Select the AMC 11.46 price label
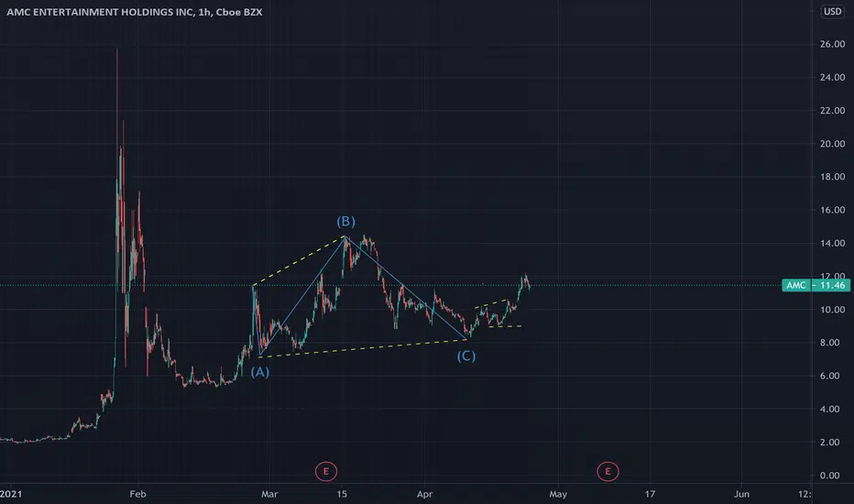 point(816,285)
